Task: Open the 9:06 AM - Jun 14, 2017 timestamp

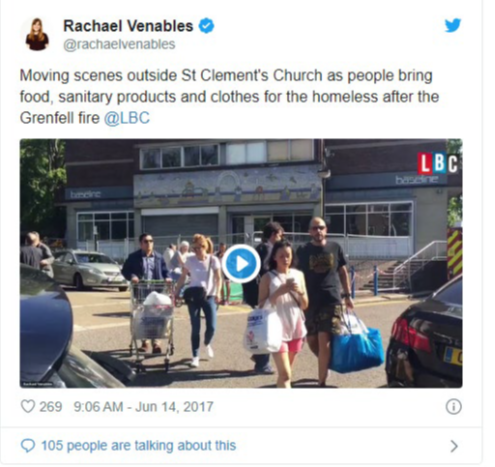Action: coord(143,407)
